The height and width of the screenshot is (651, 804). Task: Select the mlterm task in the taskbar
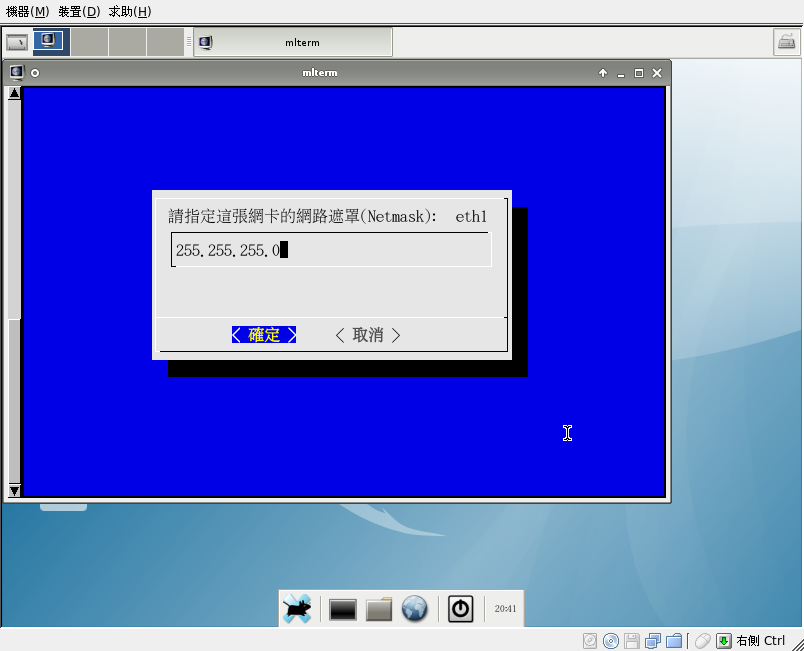[x=293, y=42]
